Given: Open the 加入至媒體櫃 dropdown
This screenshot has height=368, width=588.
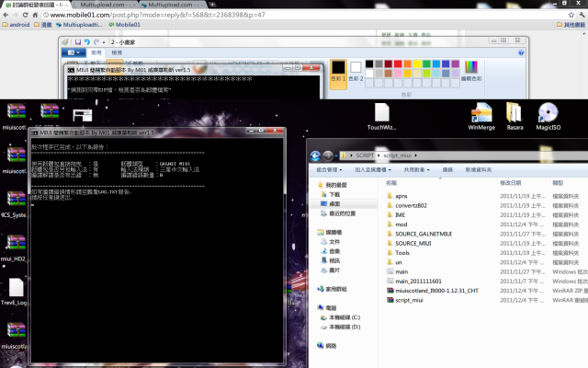Looking at the screenshot, I should pos(373,169).
